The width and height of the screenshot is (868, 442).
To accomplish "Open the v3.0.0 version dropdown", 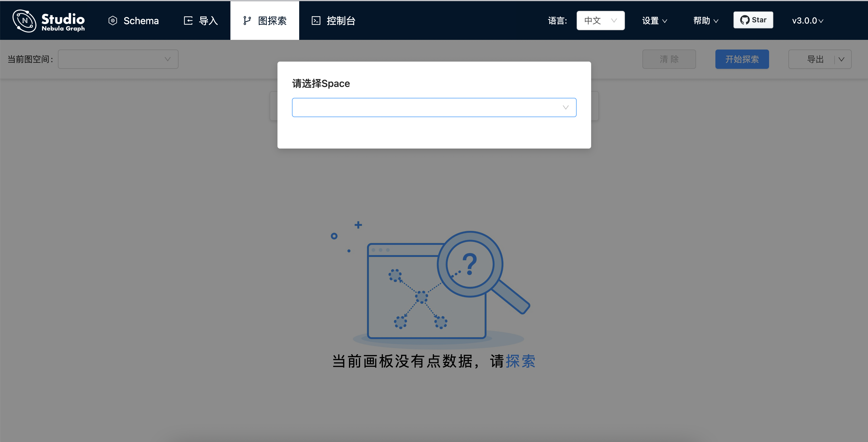I will tap(808, 21).
